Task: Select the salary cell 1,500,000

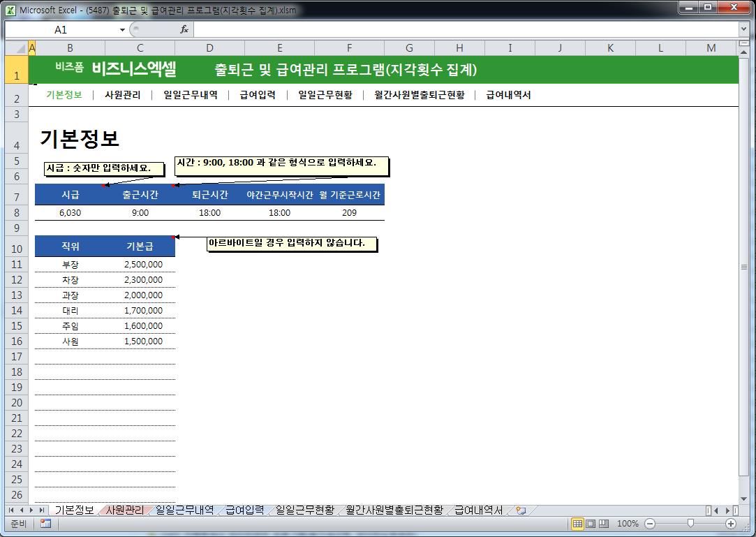Action: 140,341
